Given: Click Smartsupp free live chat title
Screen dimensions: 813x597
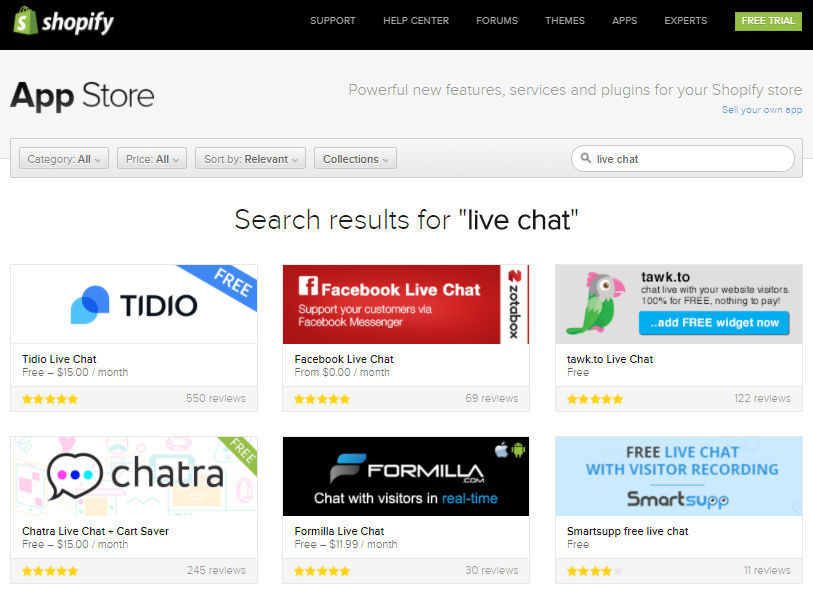Looking at the screenshot, I should coord(627,531).
